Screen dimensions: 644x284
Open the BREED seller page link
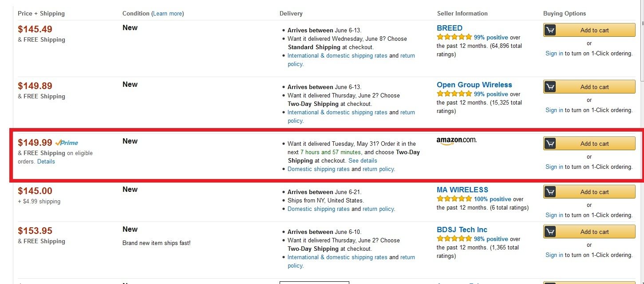(449, 28)
